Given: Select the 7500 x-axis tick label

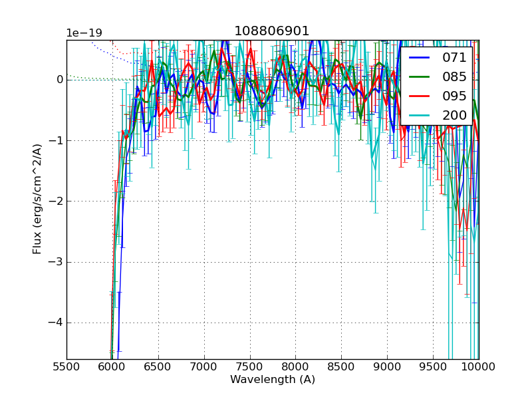Looking at the screenshot, I should click(249, 366).
